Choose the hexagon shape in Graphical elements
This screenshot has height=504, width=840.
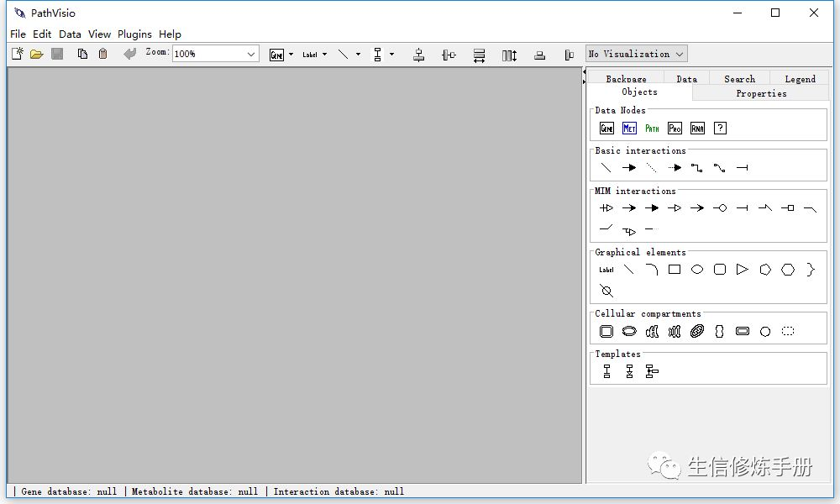(x=788, y=270)
